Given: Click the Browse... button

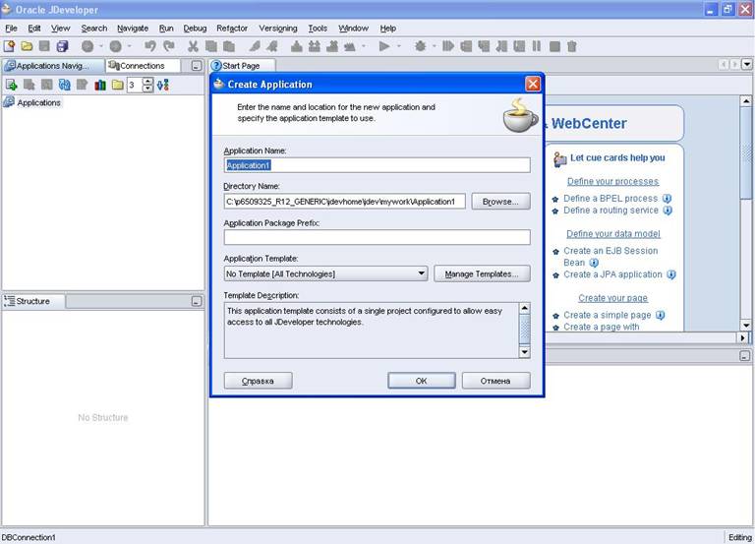Looking at the screenshot, I should tap(500, 202).
